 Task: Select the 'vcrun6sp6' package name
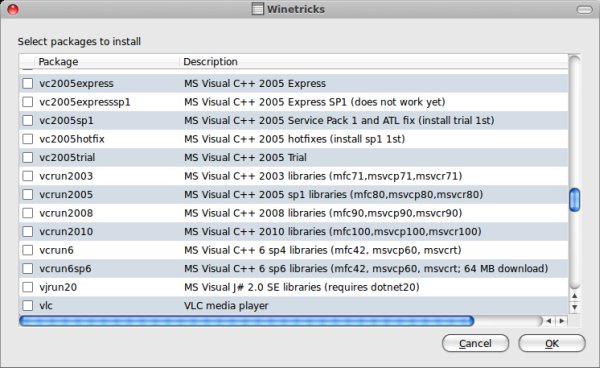(65, 269)
